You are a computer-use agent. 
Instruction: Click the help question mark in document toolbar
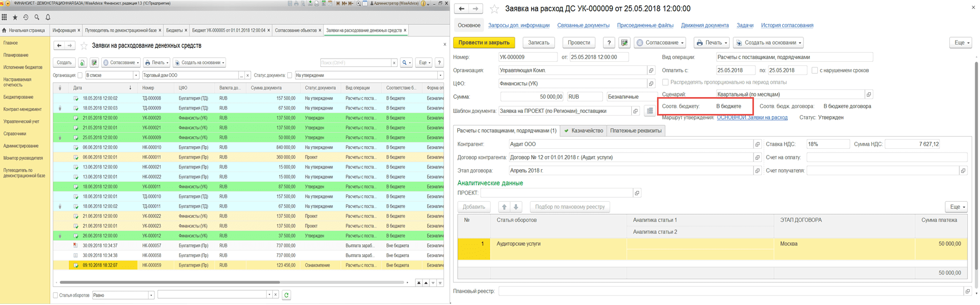[x=609, y=43]
